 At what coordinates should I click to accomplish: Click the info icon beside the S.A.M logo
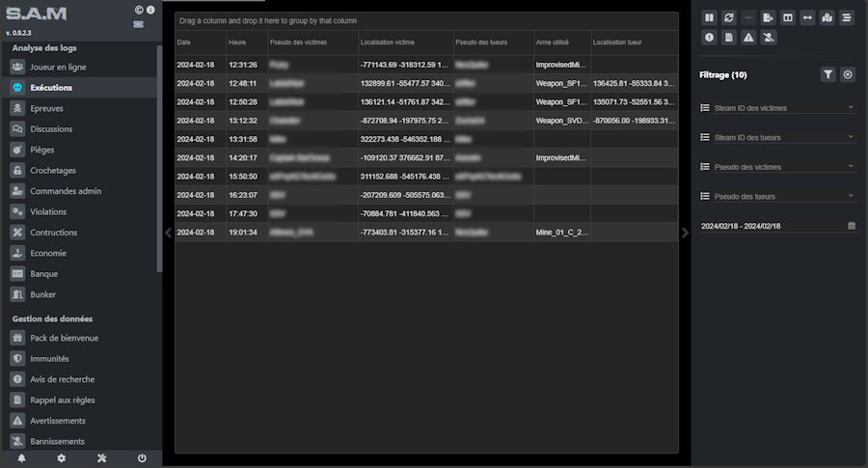tap(150, 10)
